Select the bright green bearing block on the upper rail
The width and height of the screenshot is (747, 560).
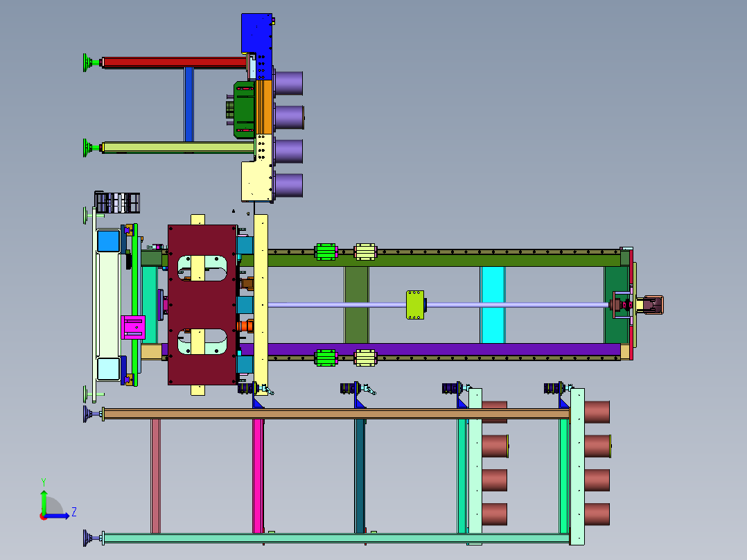[326, 252]
